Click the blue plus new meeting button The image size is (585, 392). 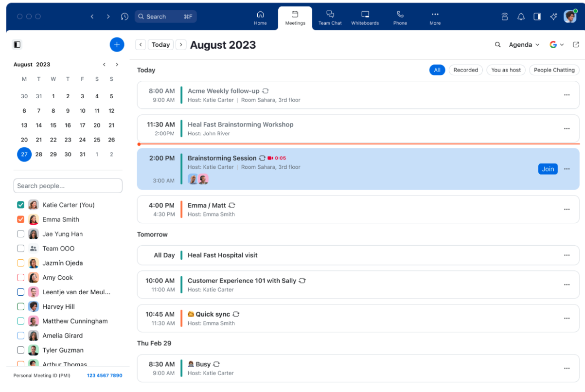point(117,45)
